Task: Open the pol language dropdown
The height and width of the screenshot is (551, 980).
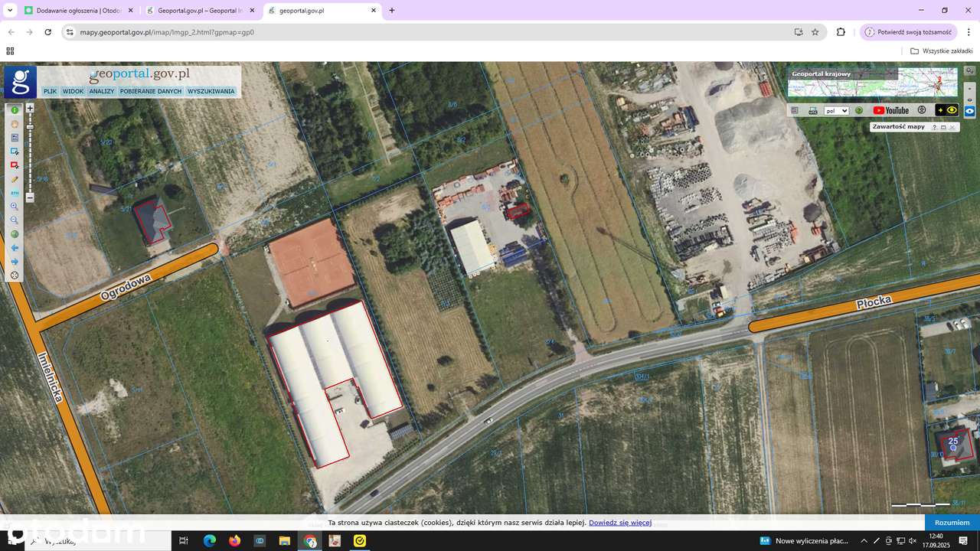Action: [836, 110]
